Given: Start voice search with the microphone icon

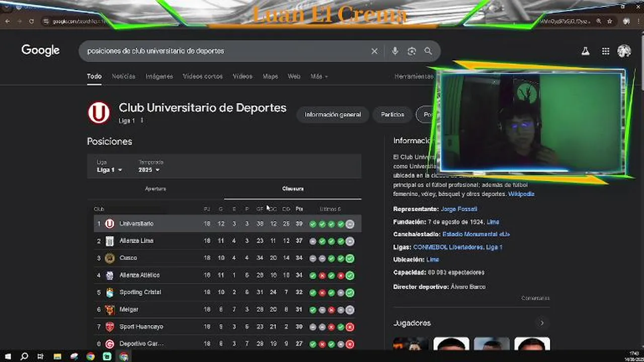Looking at the screenshot, I should pyautogui.click(x=395, y=51).
